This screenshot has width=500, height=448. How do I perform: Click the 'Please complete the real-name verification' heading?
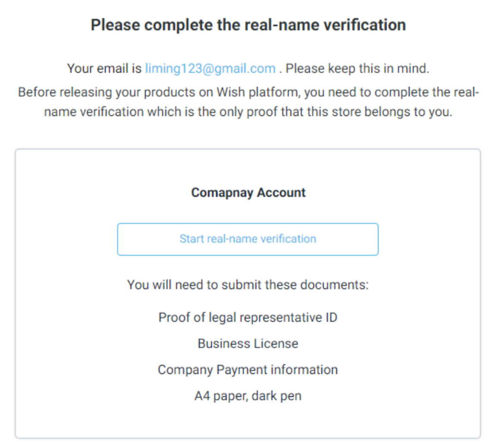(x=248, y=25)
